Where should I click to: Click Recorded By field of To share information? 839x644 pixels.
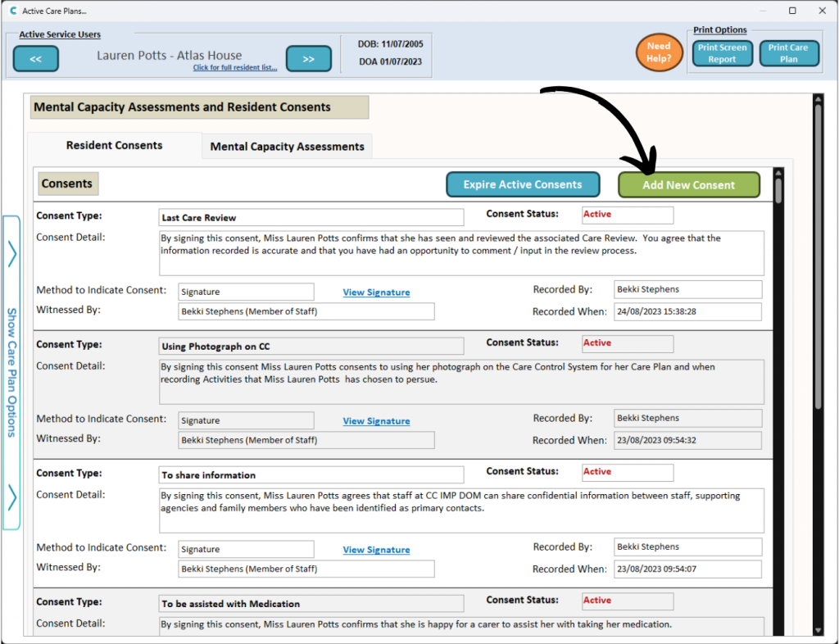click(x=688, y=546)
